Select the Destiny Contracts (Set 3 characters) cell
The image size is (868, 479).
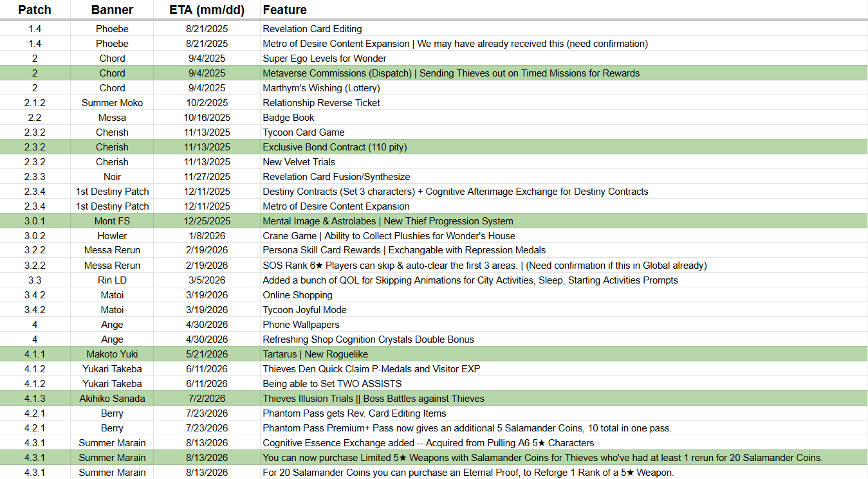[564, 192]
